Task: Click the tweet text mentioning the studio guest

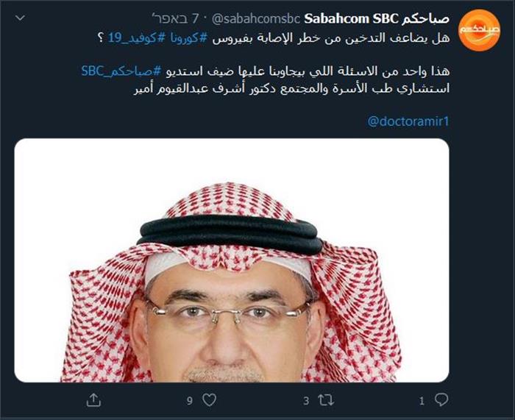Action: point(266,71)
